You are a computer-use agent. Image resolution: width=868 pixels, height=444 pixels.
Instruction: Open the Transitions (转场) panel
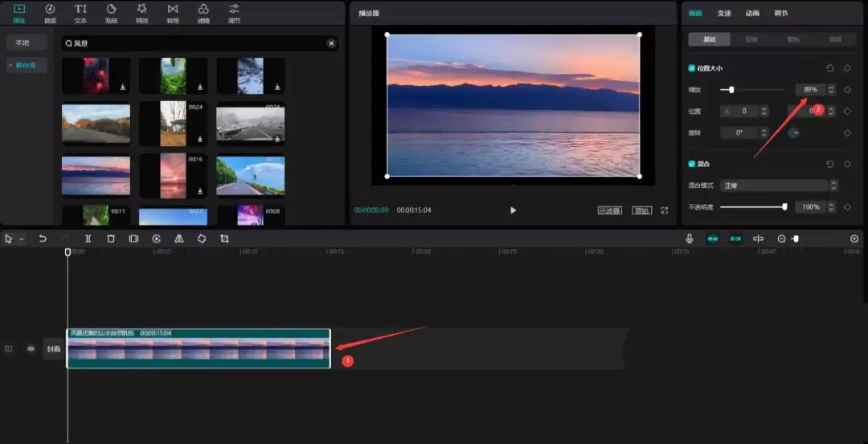click(x=173, y=13)
